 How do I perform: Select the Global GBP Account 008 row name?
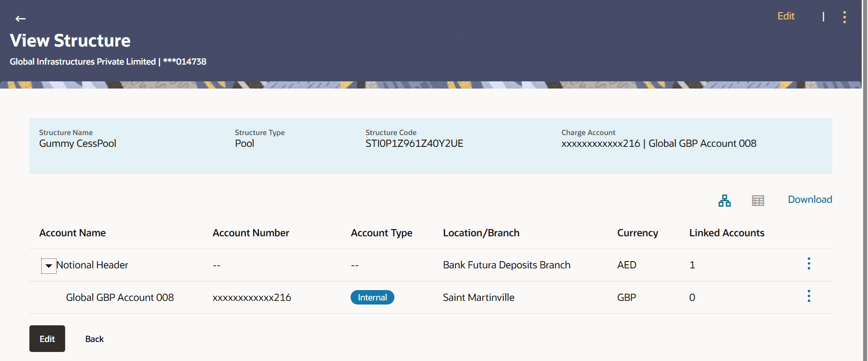coord(120,298)
